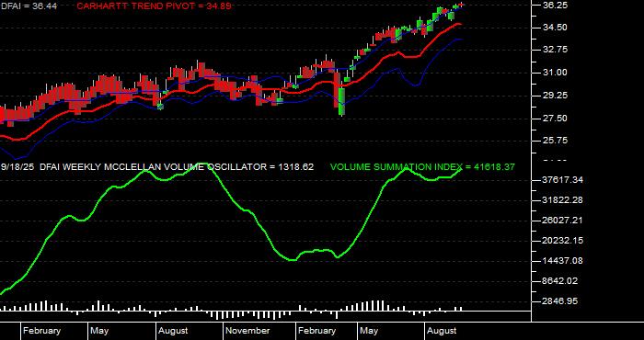Click the first May time axis label
Screen dimensions: 644x340
[99, 331]
